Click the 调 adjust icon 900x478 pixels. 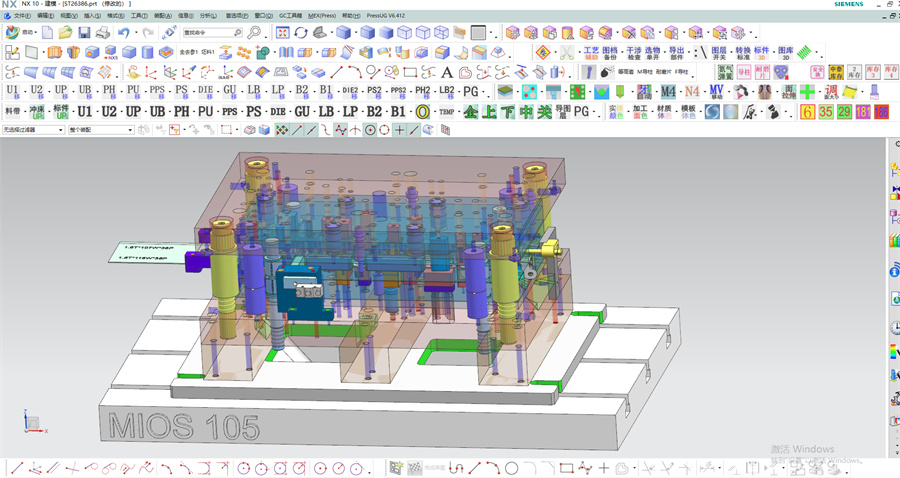tap(831, 91)
